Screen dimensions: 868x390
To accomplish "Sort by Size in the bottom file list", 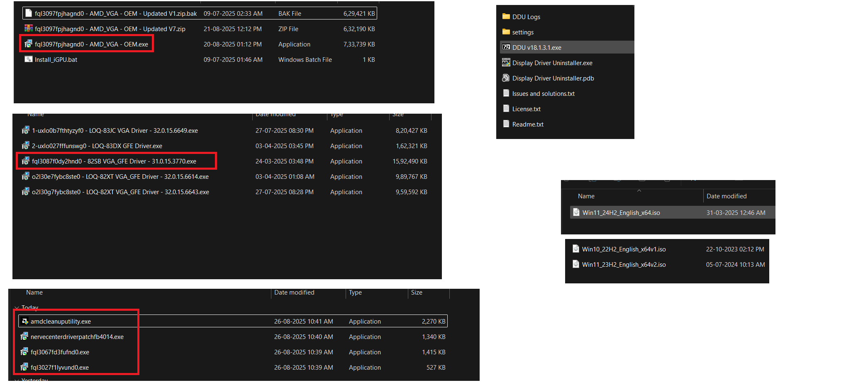I will 417,292.
